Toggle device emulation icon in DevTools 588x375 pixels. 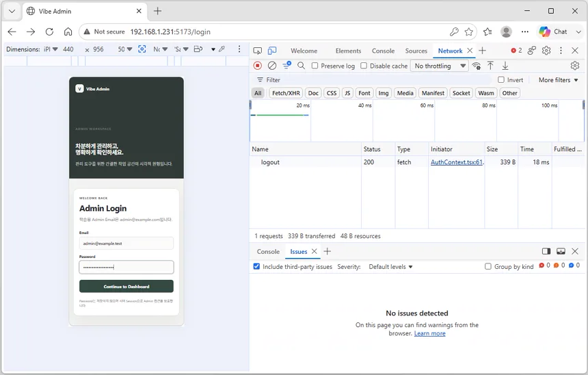click(x=272, y=51)
